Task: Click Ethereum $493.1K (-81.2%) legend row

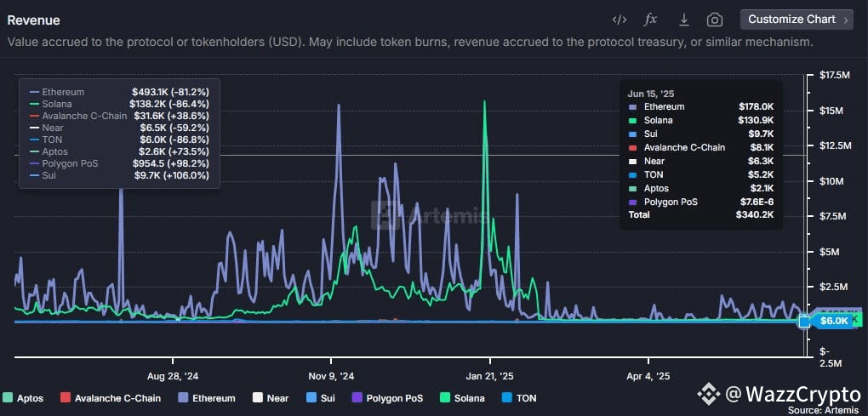Action: 120,92
